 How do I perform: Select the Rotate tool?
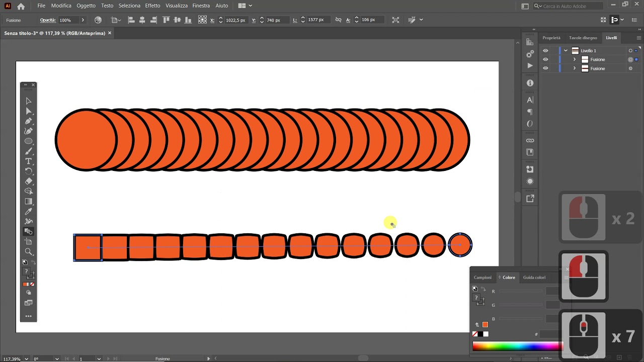coord(29,171)
